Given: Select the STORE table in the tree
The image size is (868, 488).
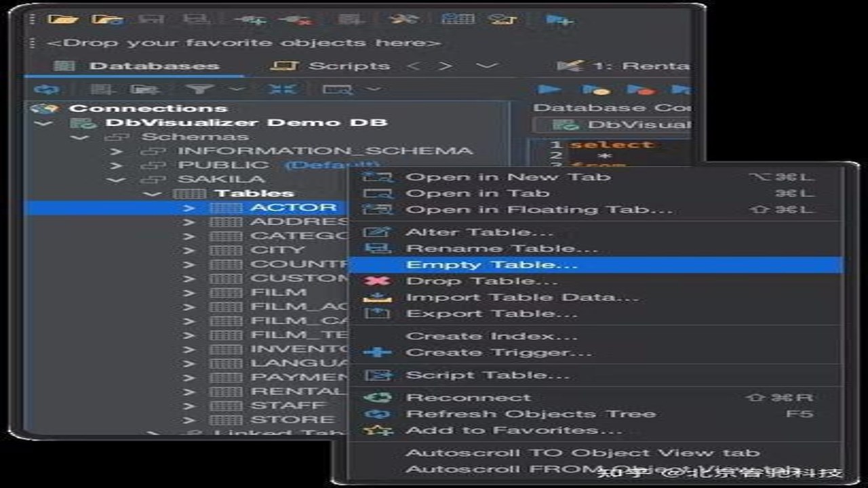Looking at the screenshot, I should 292,420.
